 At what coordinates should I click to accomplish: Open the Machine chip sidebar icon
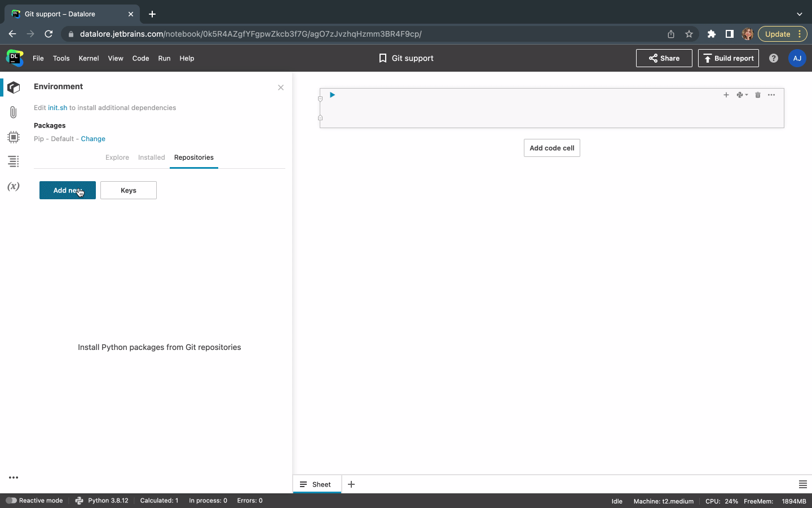coord(14,137)
